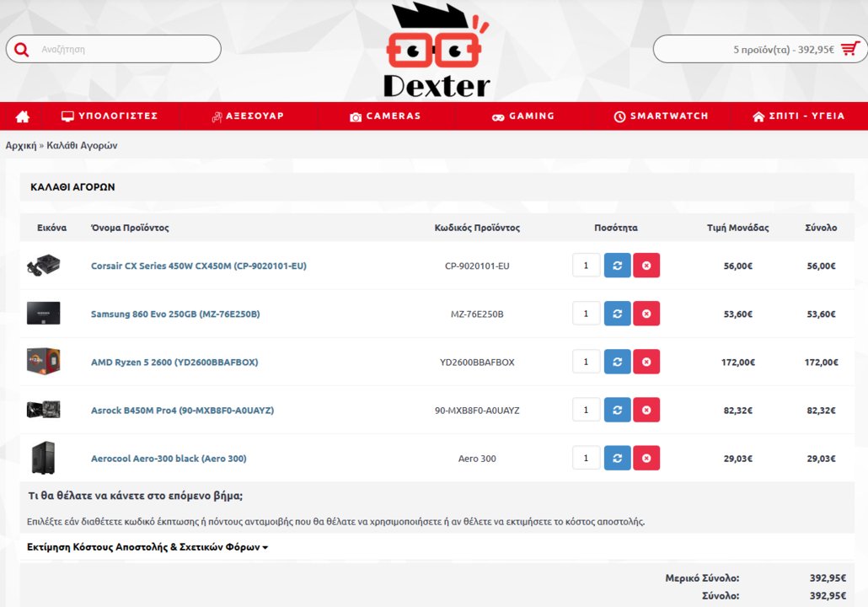
Task: Refresh quantity for Corsair CX450M row
Action: [x=617, y=266]
